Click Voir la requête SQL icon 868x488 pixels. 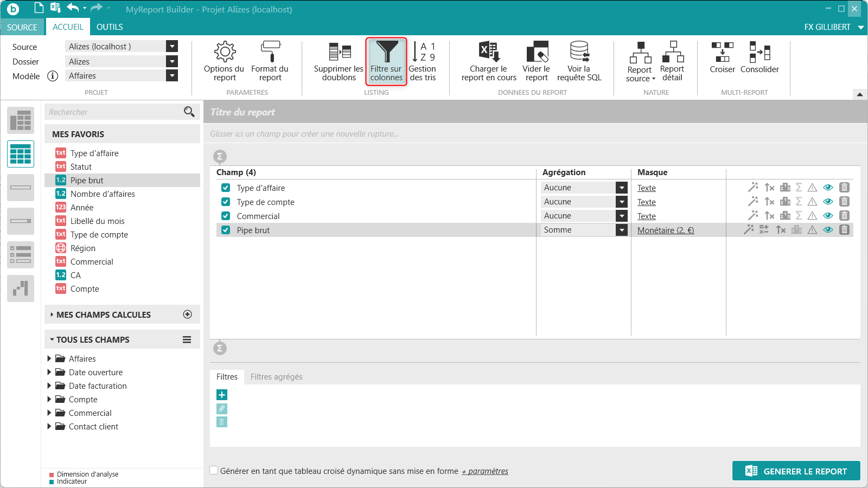(x=579, y=52)
